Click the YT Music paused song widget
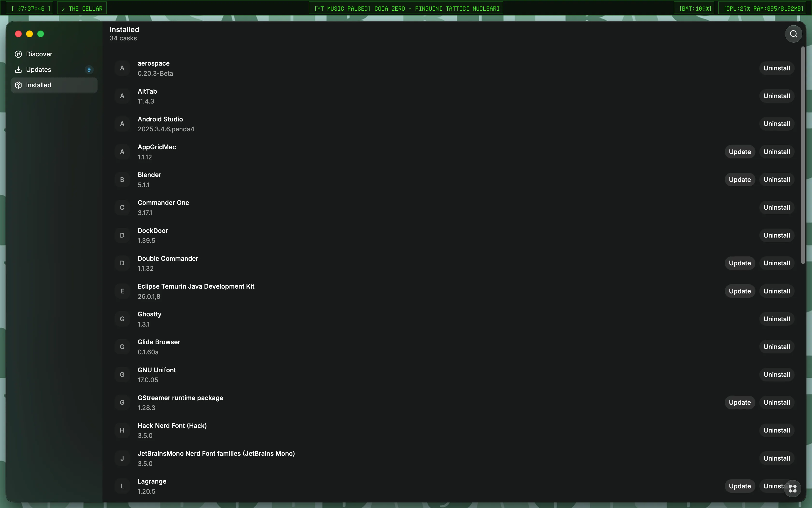This screenshot has height=508, width=812. pos(406,8)
